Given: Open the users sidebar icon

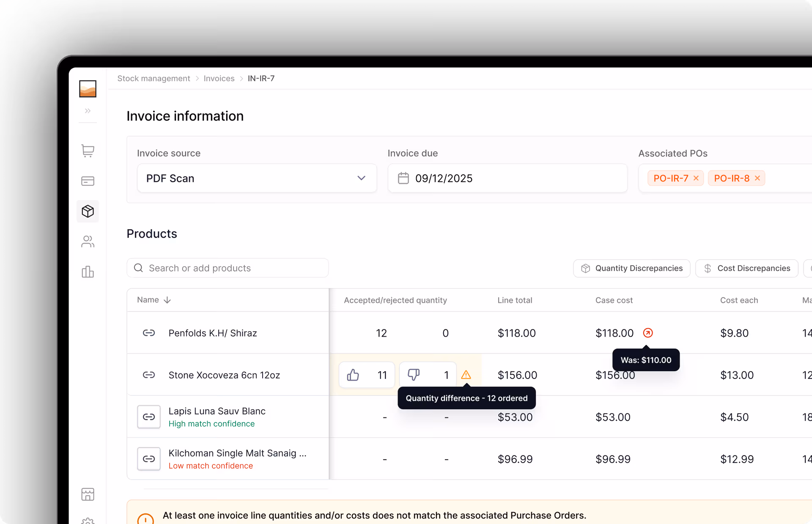Looking at the screenshot, I should pyautogui.click(x=88, y=241).
